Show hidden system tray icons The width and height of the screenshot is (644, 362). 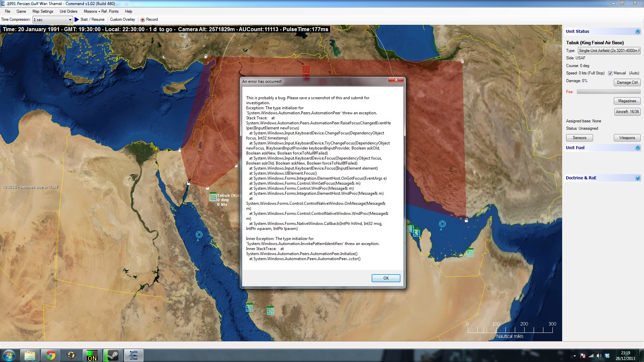tap(575, 356)
